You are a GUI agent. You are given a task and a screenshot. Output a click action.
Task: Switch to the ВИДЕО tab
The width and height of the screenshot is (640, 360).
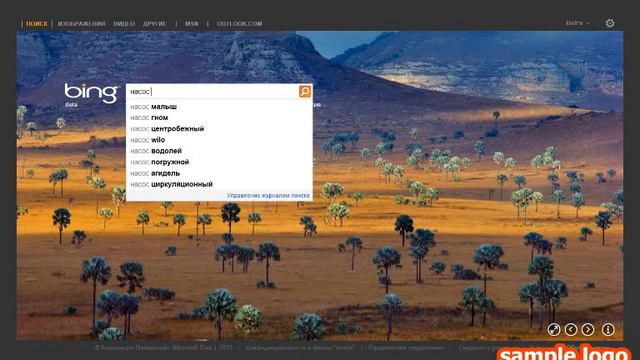(124, 24)
